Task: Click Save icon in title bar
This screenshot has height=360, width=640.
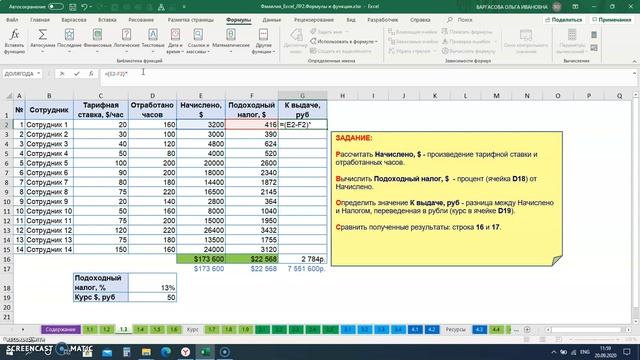Action: coord(73,7)
